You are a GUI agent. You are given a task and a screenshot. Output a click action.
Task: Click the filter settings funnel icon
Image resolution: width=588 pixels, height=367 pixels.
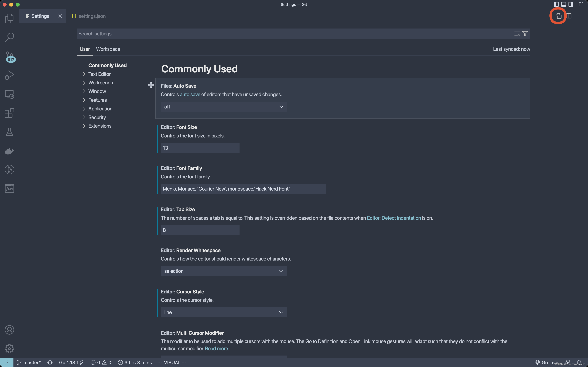click(x=525, y=34)
